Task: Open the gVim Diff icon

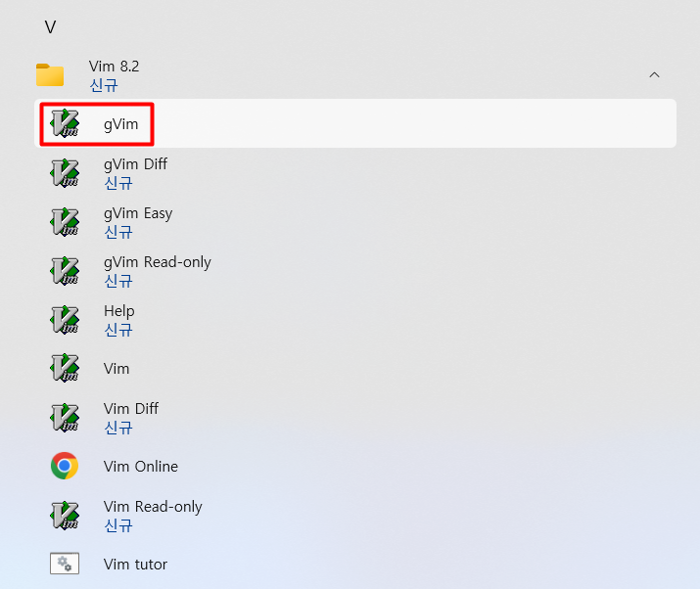Action: (65, 172)
